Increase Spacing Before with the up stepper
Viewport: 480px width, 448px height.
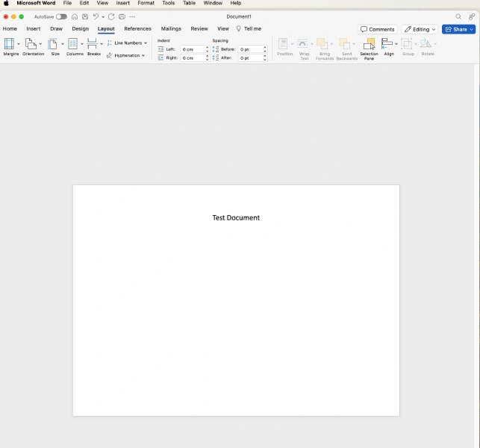[265, 48]
